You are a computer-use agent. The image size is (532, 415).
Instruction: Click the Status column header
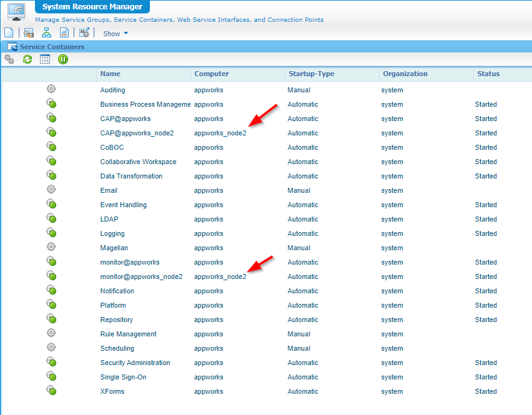coord(488,74)
